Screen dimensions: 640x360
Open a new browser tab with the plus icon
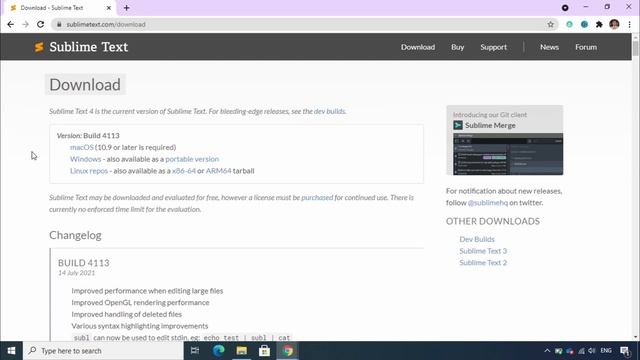click(127, 8)
